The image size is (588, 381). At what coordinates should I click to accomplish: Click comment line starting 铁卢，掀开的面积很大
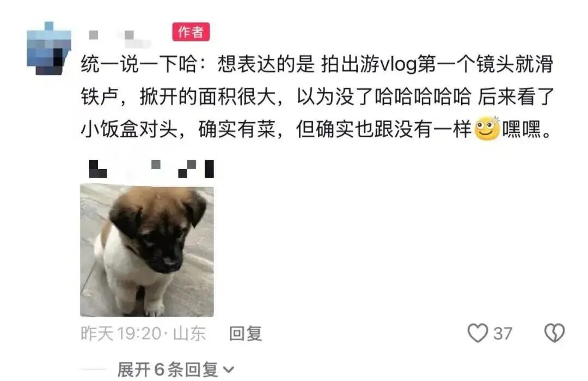(317, 96)
